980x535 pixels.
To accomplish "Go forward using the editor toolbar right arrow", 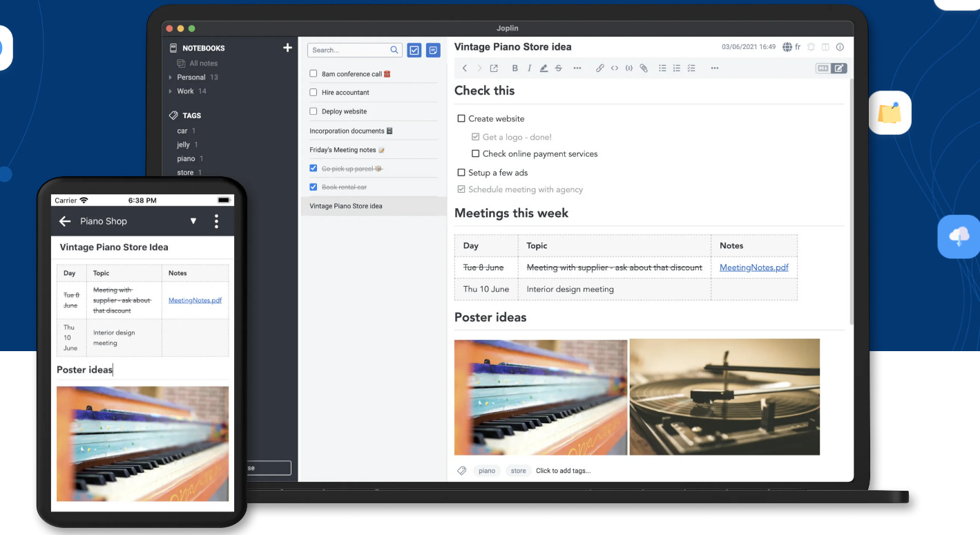I will pyautogui.click(x=479, y=68).
